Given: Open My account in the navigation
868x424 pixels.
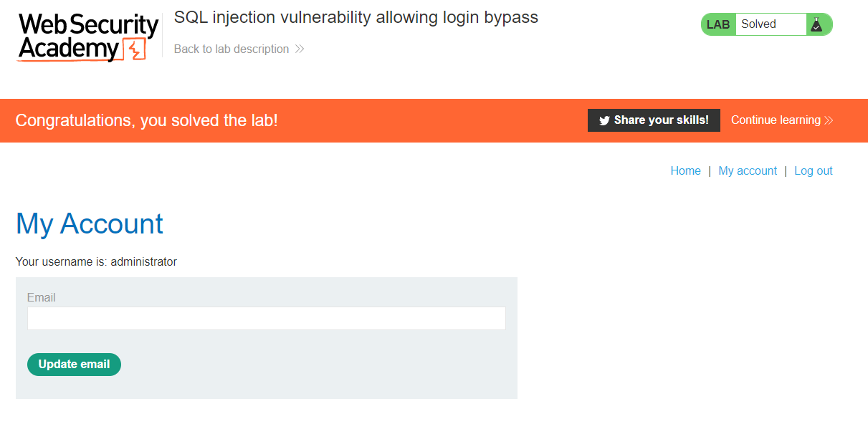Looking at the screenshot, I should pos(748,170).
